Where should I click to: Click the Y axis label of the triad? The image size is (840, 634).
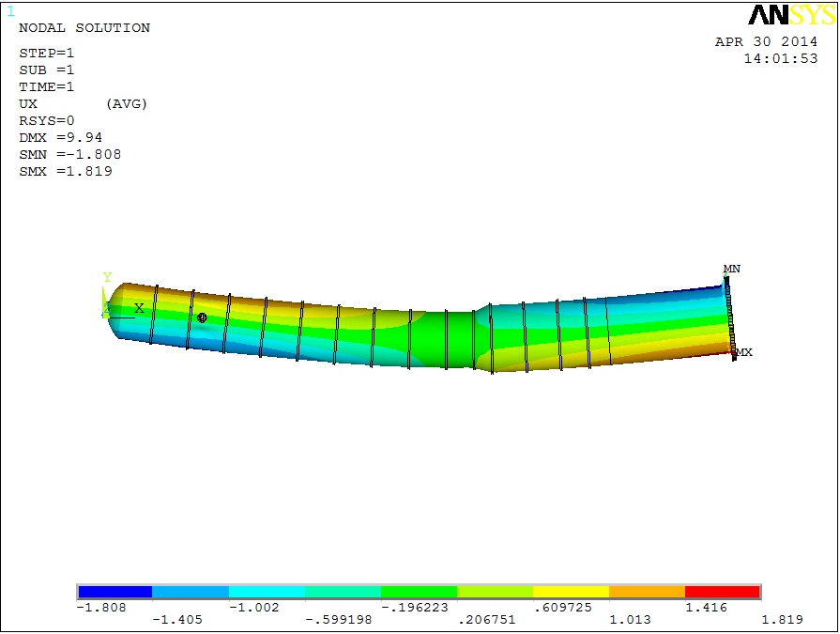pyautogui.click(x=107, y=277)
